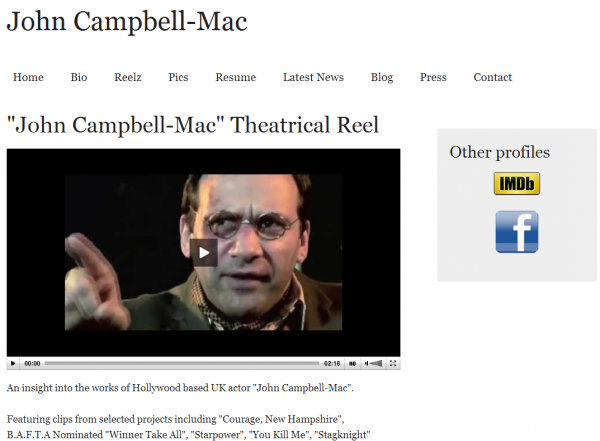
Task: Adjust the video volume level bars
Action: [376, 363]
